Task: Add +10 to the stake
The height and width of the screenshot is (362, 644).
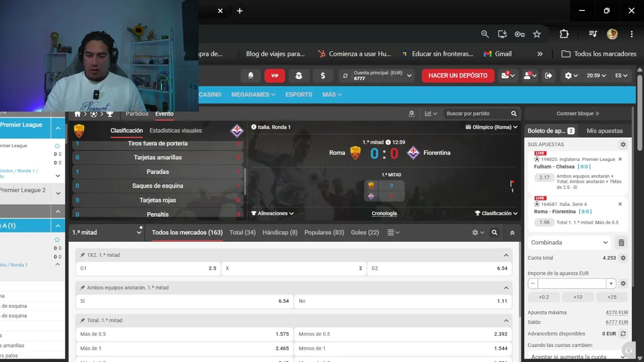Action: tap(578, 297)
